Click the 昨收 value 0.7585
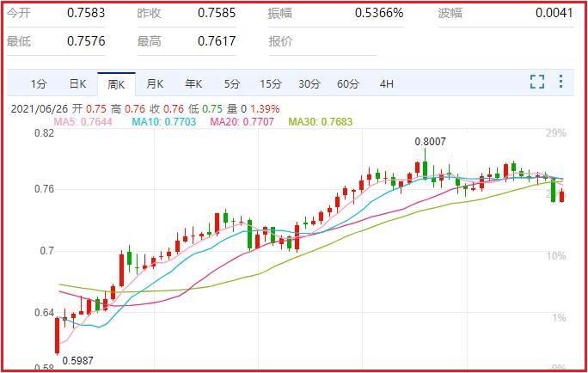The image size is (588, 373). [x=217, y=13]
